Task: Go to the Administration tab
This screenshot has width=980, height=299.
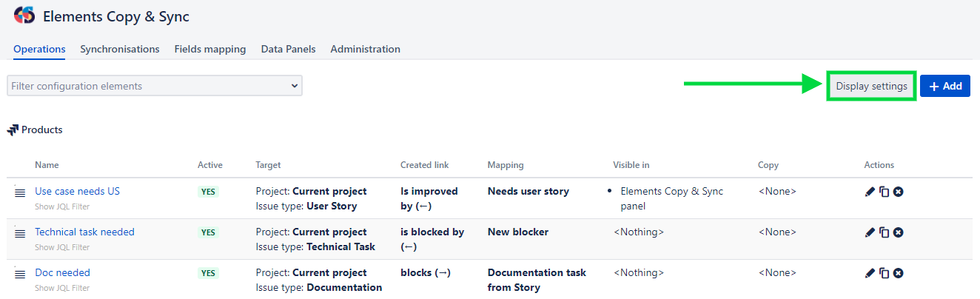Action: point(365,49)
